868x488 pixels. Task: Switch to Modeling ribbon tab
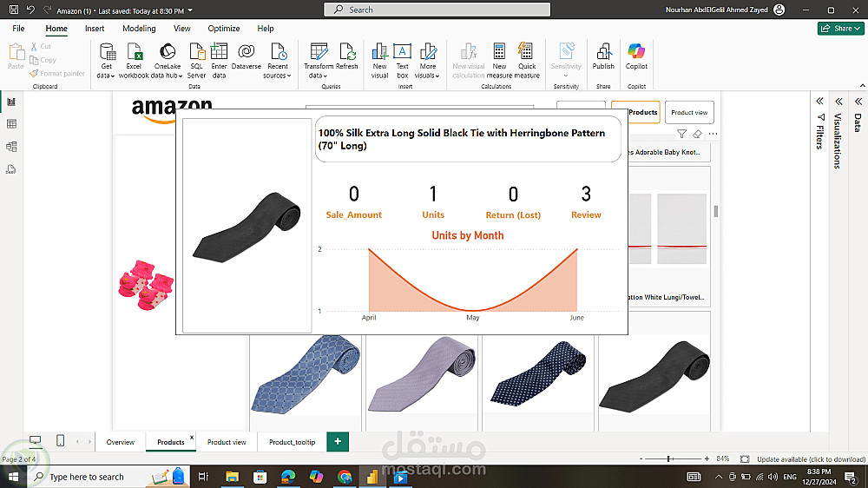click(139, 29)
